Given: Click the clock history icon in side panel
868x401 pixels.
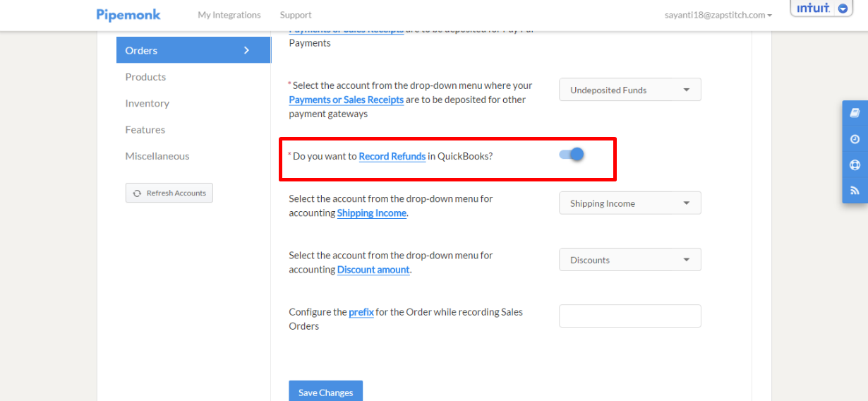Looking at the screenshot, I should pos(855,139).
